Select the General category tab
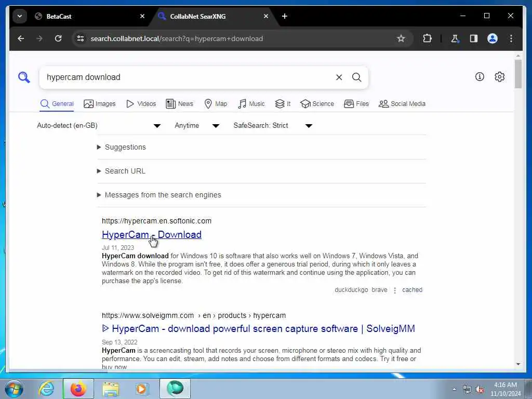 [57, 104]
